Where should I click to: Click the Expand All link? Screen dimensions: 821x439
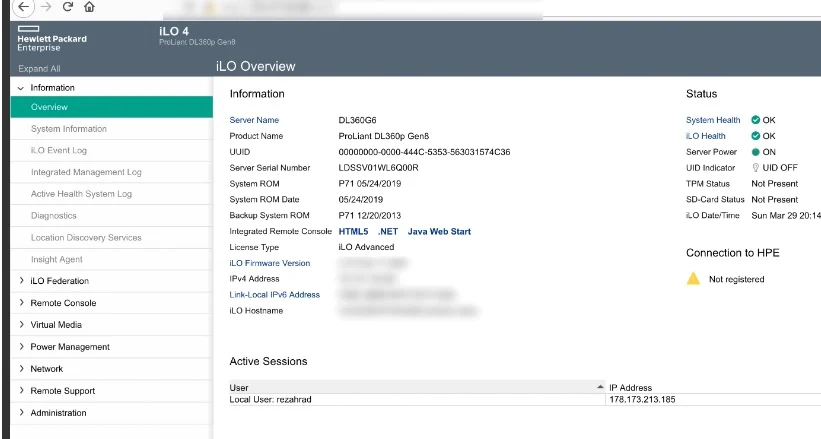point(39,69)
